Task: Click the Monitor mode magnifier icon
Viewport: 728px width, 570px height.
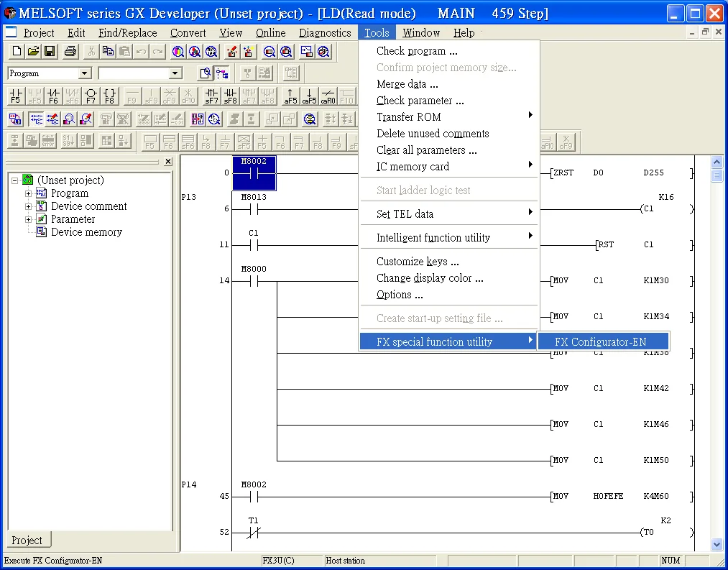Action: 69,119
